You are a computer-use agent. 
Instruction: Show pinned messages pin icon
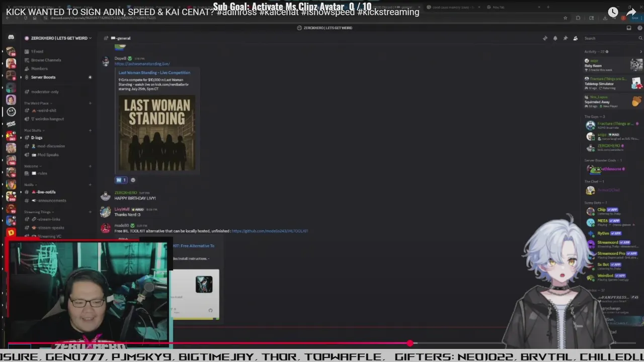(566, 38)
